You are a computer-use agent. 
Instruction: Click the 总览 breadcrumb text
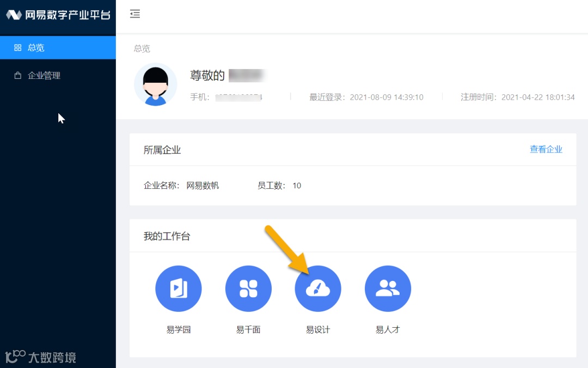point(142,48)
